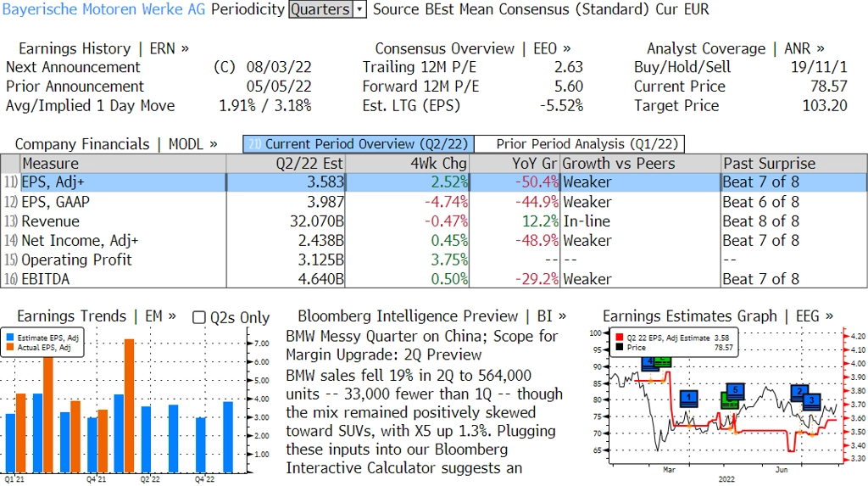Click the blue event marker numbered 2
Viewport: 868px width, 486px height.
[799, 393]
